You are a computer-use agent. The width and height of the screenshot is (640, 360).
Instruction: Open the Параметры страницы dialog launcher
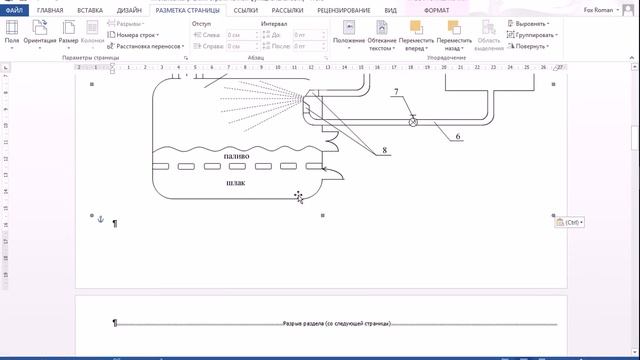pos(186,58)
